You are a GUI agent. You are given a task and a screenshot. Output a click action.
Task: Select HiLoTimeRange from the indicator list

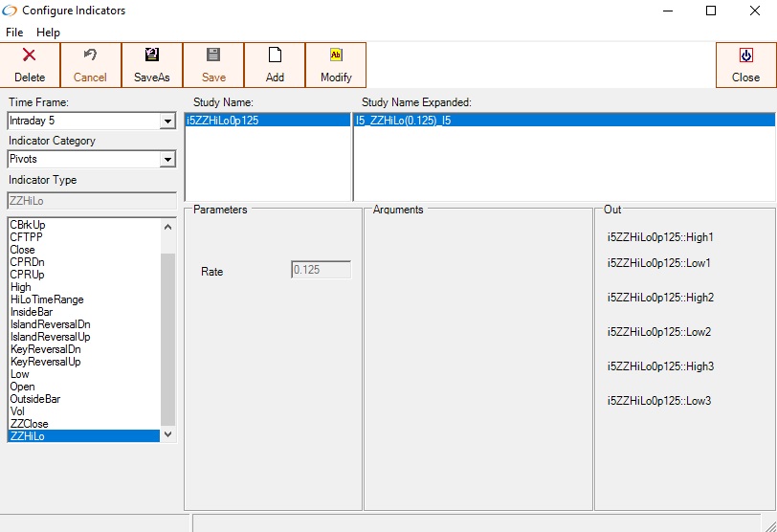click(x=46, y=299)
